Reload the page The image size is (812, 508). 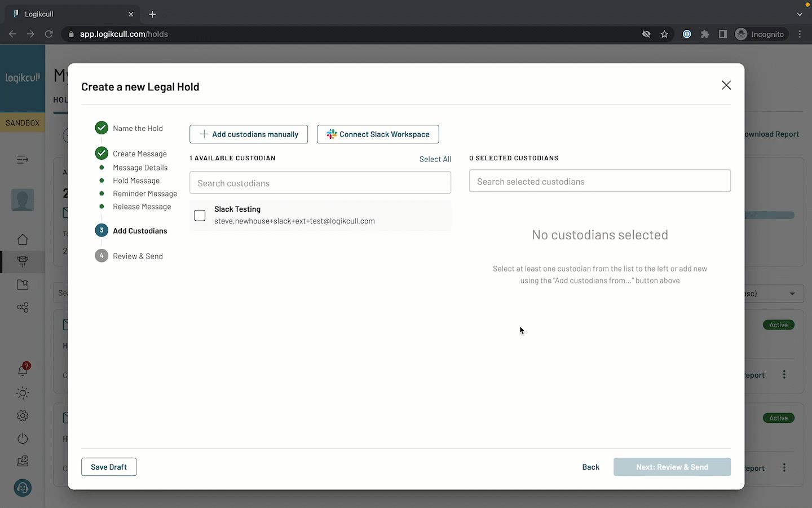(x=49, y=34)
